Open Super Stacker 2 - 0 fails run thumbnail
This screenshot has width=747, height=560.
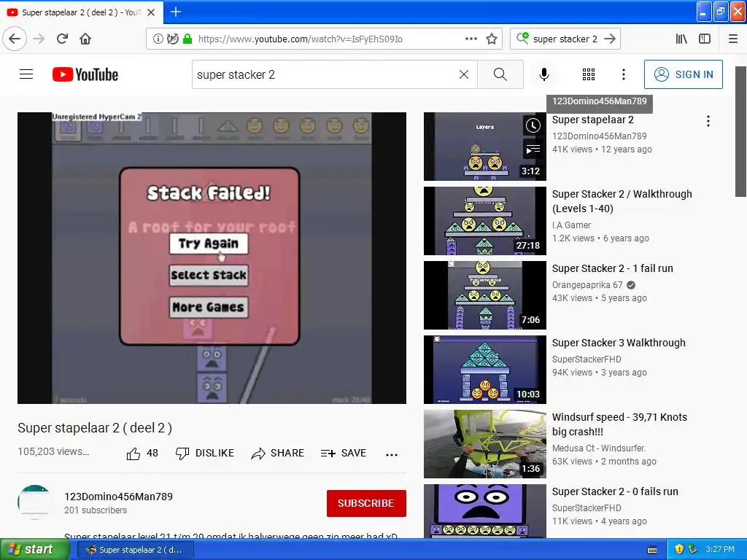(x=485, y=511)
